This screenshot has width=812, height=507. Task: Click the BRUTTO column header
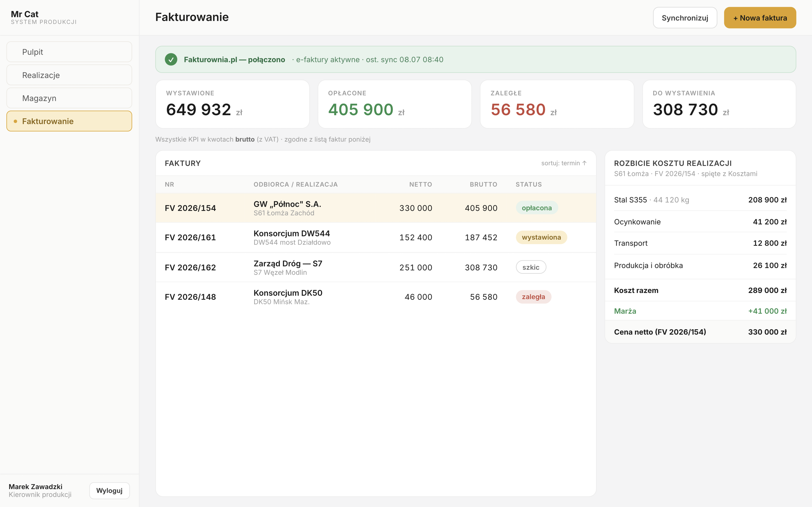point(483,184)
